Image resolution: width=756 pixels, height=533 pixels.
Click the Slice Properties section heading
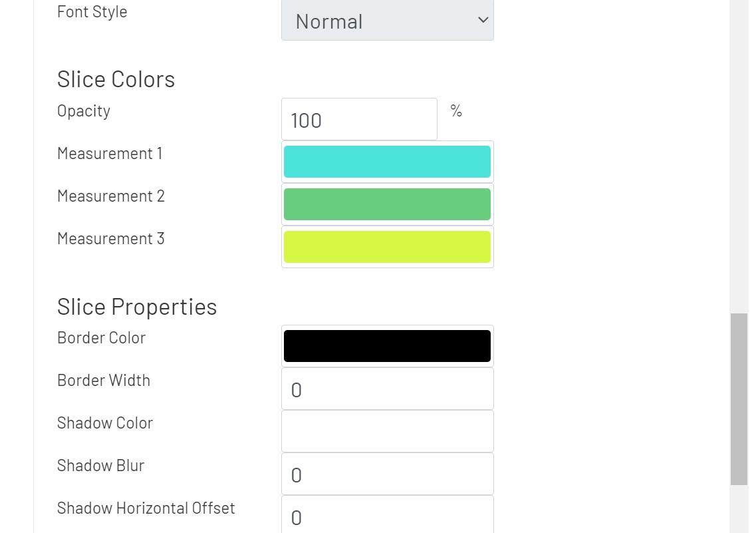pos(137,306)
